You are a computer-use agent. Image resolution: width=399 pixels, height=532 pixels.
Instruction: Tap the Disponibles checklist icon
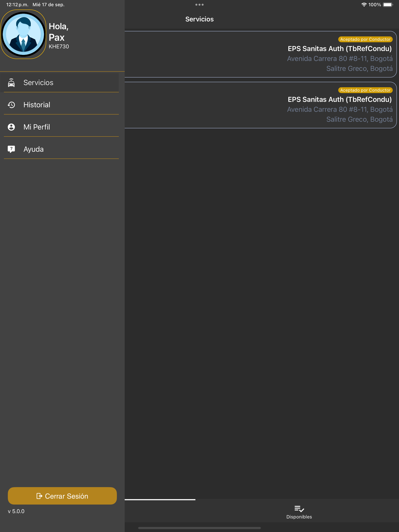(x=299, y=509)
